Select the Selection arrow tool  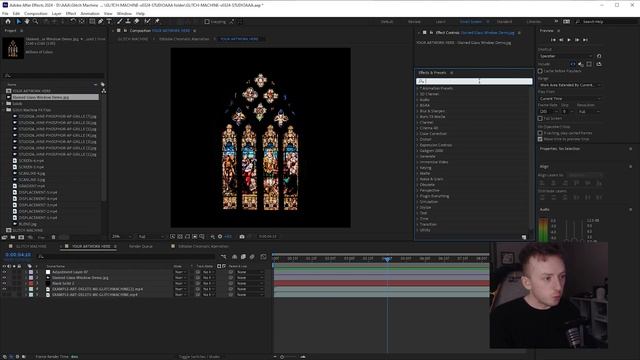[x=19, y=22]
